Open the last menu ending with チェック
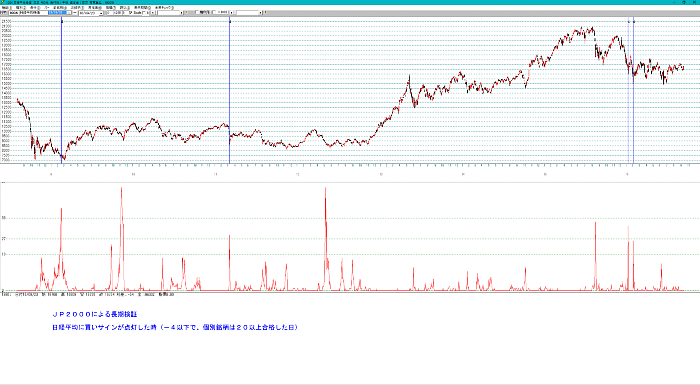Image resolution: width=700 pixels, height=385 pixels. 164,8
